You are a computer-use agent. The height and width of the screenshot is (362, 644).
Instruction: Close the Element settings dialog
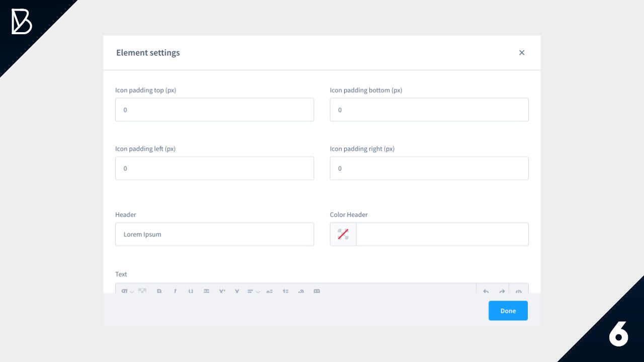coord(522,53)
